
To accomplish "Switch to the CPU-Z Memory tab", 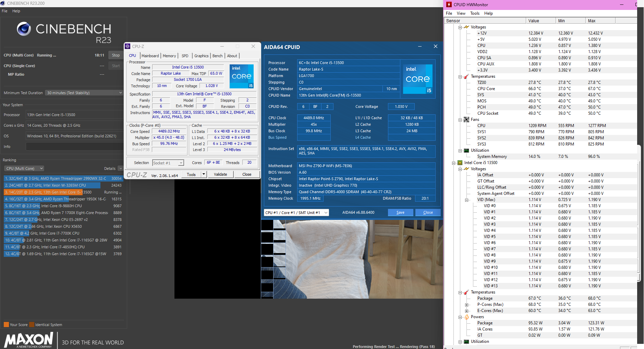I will 169,56.
